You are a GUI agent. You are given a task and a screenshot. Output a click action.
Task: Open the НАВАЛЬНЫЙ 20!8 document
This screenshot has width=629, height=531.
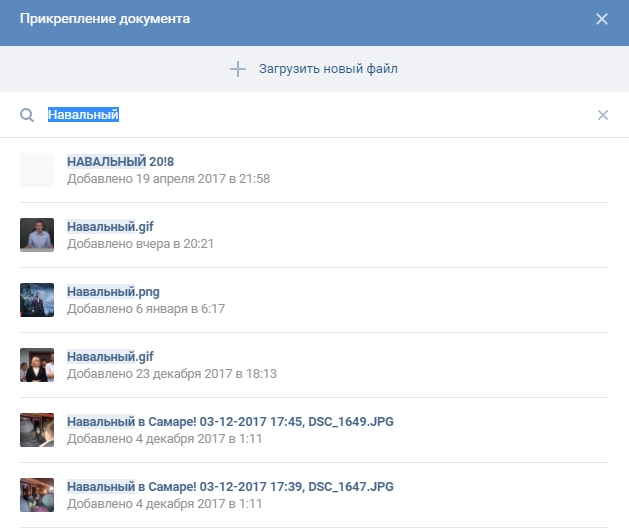point(121,162)
